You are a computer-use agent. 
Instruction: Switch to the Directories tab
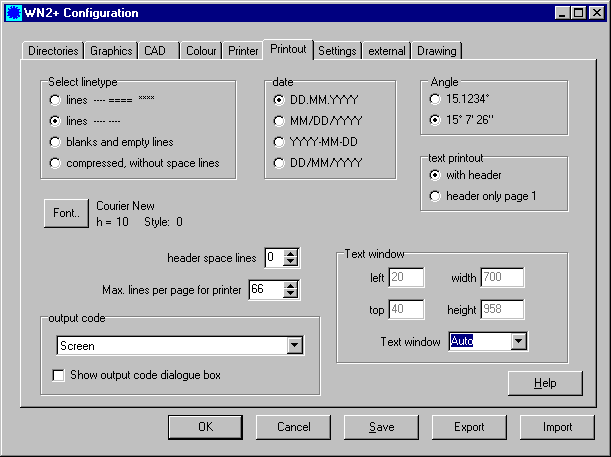[x=52, y=51]
